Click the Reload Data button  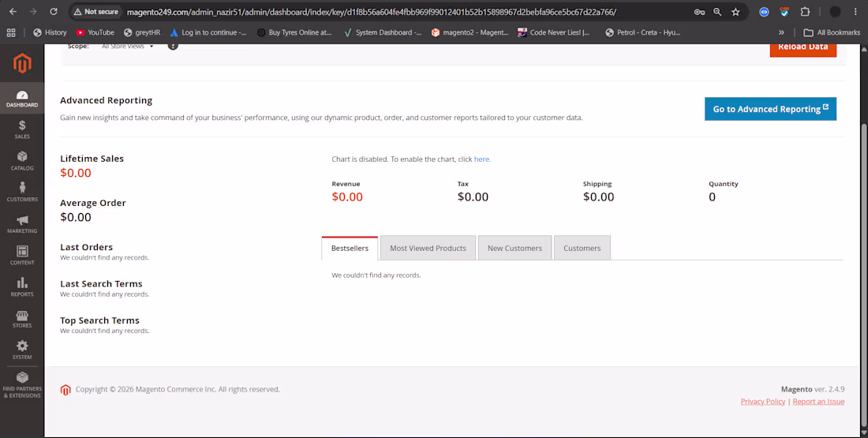pos(803,49)
